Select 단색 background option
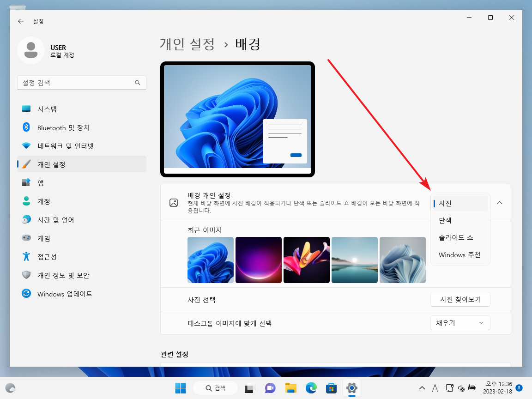The width and height of the screenshot is (532, 399). point(445,220)
